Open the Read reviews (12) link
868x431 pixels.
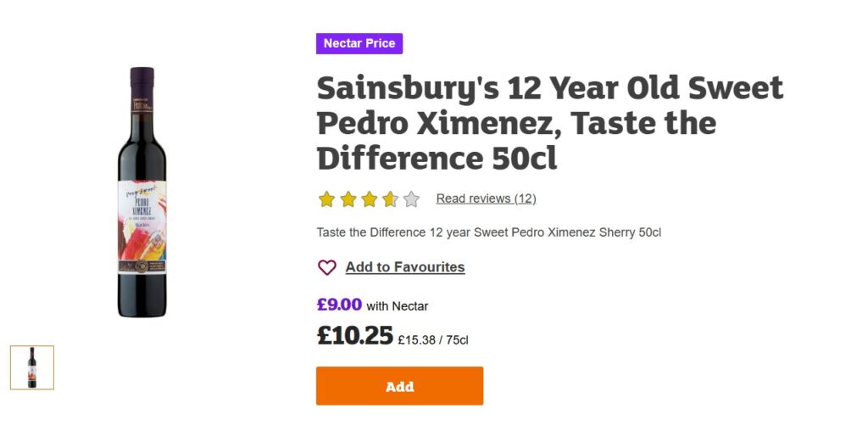[486, 199]
